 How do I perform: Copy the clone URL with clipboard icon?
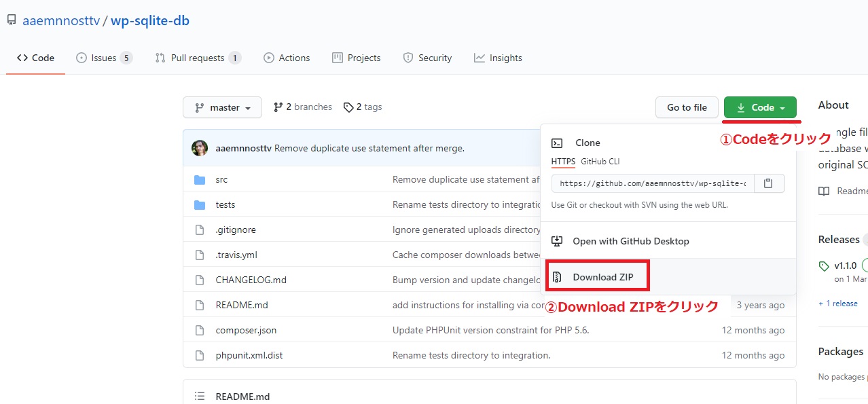(768, 183)
